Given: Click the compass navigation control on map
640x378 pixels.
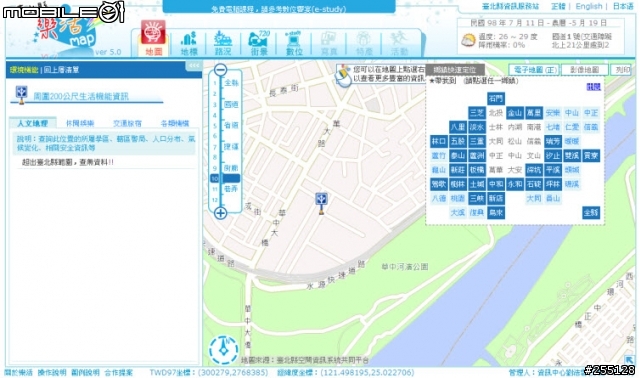Looking at the screenshot, I should click(224, 350).
